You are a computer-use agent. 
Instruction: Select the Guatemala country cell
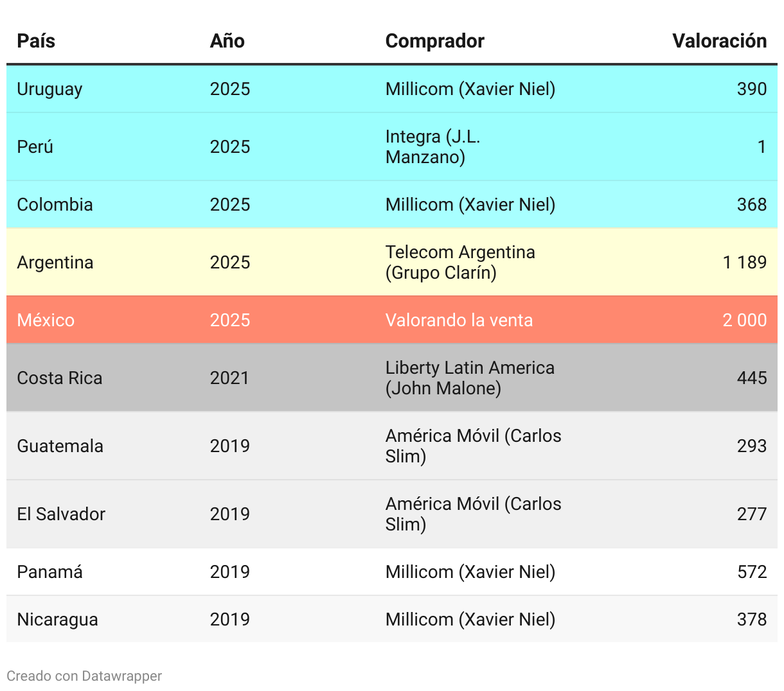pos(60,446)
